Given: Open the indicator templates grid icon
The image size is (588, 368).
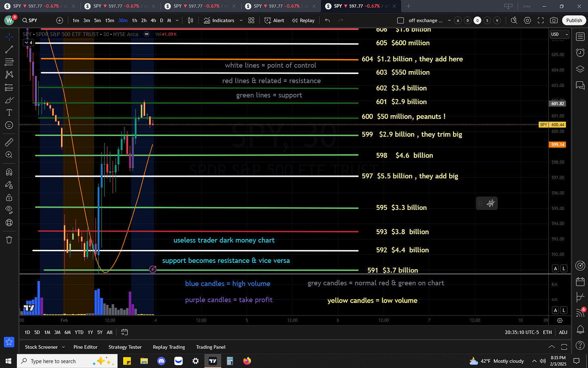Looking at the screenshot, I should [x=251, y=20].
